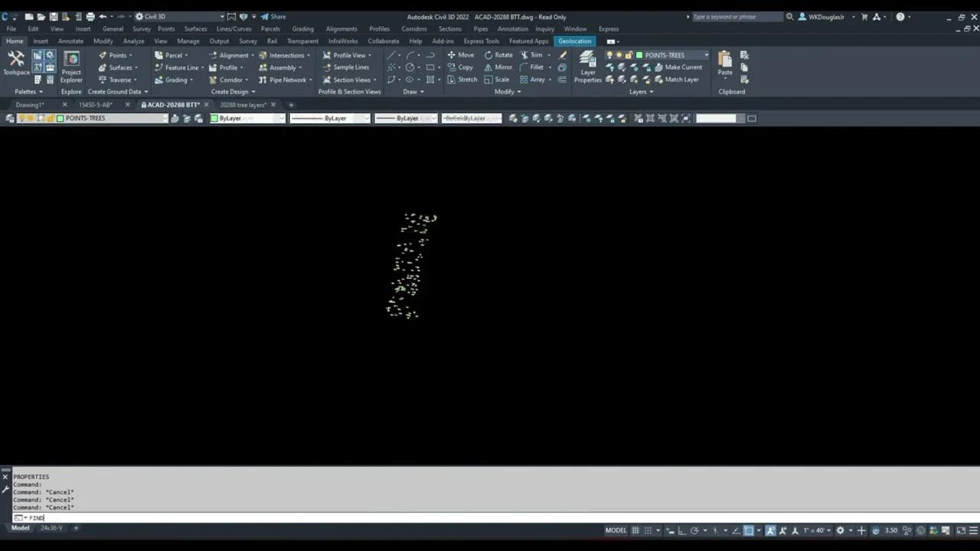Select the Move tool
Screen dimensions: 980x551
pos(460,55)
